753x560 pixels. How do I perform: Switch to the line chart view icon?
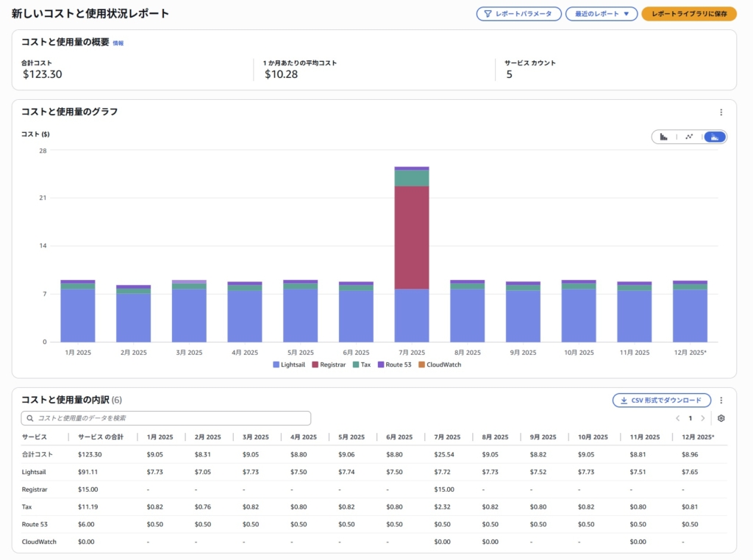pos(689,137)
